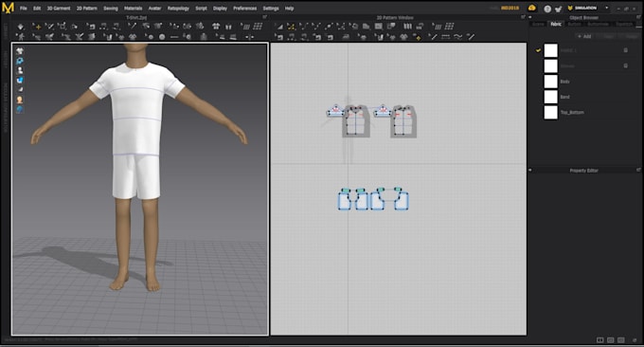
Task: Open help via the question mark icon
Action: click(x=547, y=9)
